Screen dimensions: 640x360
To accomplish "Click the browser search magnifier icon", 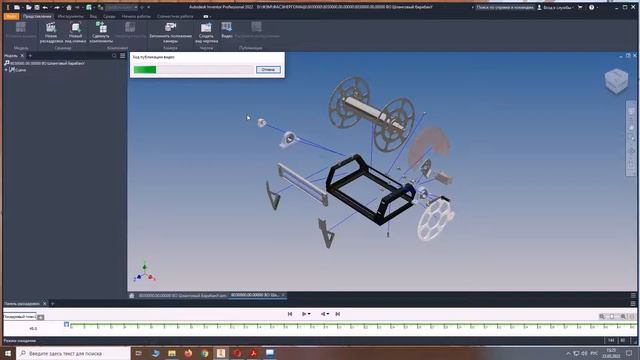I will 114,56.
